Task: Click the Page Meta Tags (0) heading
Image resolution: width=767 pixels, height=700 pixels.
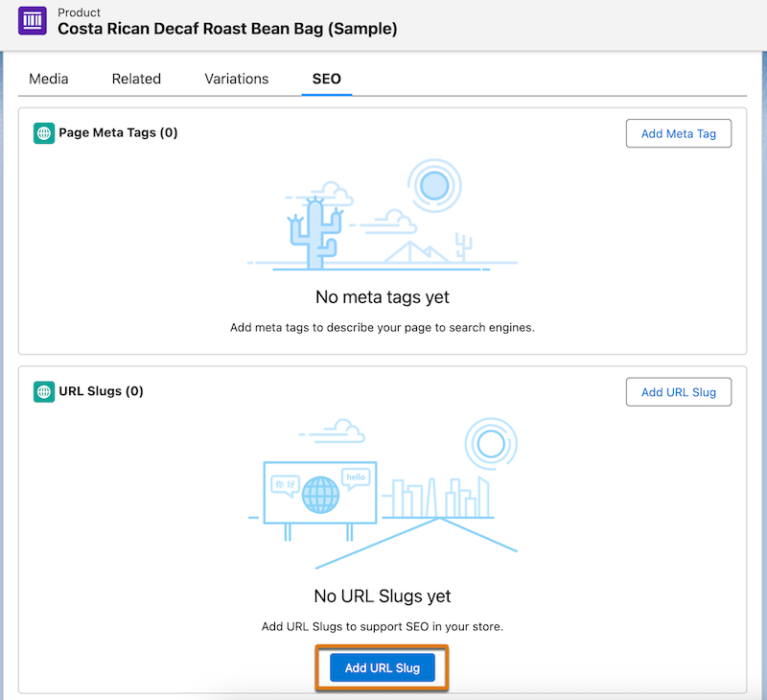Action: coord(118,132)
